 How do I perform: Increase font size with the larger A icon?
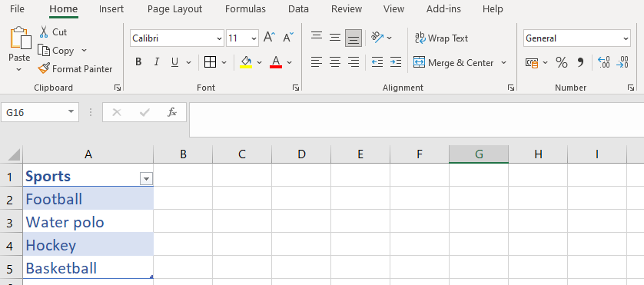[270, 38]
